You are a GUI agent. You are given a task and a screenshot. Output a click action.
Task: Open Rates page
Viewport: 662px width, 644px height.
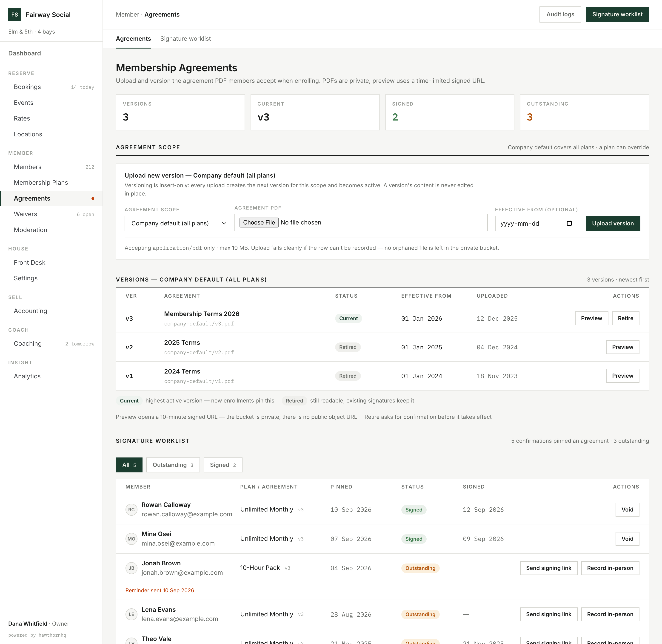click(x=51, y=118)
